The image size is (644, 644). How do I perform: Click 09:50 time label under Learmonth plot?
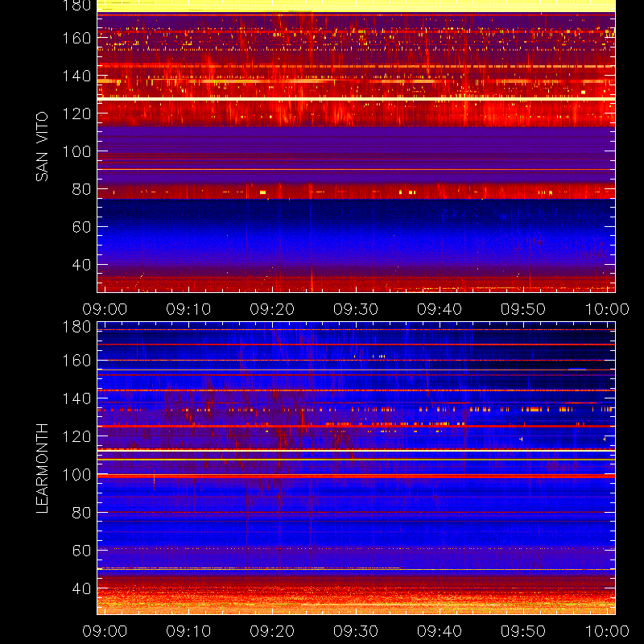point(523,631)
